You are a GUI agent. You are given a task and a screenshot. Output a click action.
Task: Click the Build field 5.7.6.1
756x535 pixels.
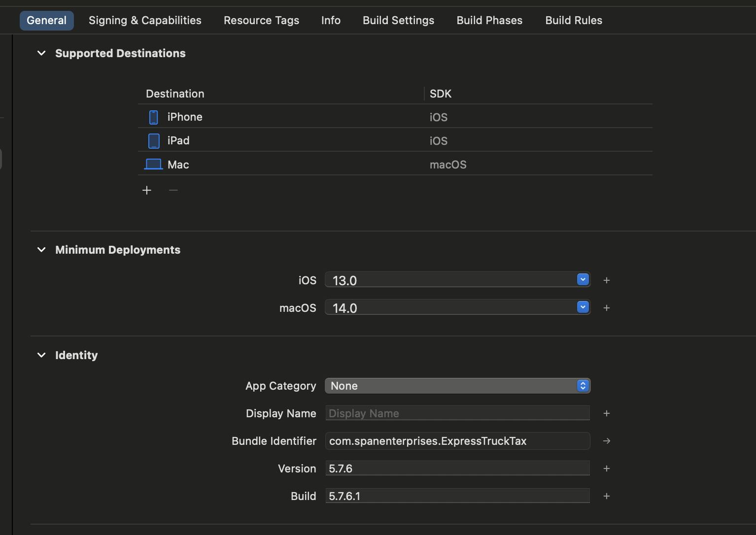[457, 496]
